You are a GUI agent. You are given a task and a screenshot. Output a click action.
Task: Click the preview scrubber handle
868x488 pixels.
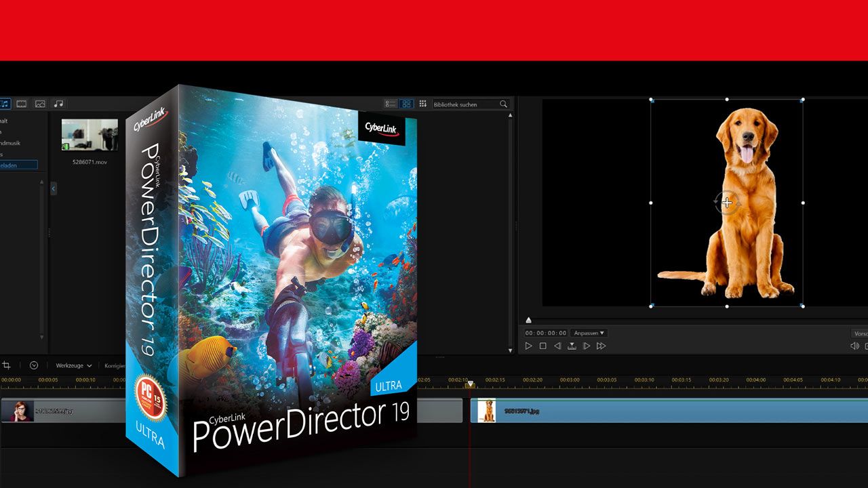(529, 320)
